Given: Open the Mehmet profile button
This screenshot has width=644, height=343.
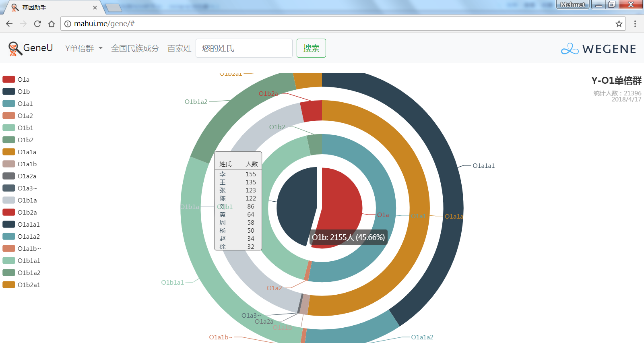Looking at the screenshot, I should pos(572,4).
